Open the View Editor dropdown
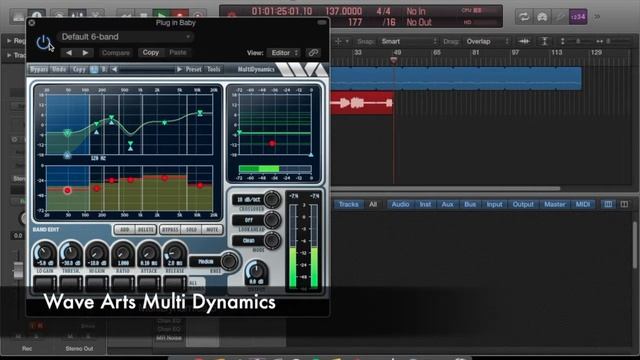 (x=283, y=53)
